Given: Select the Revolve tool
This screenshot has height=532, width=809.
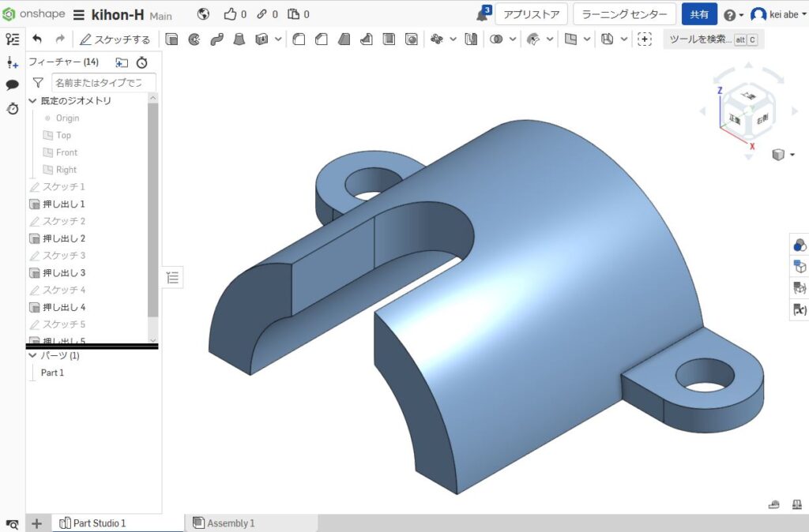Looking at the screenshot, I should coord(194,39).
